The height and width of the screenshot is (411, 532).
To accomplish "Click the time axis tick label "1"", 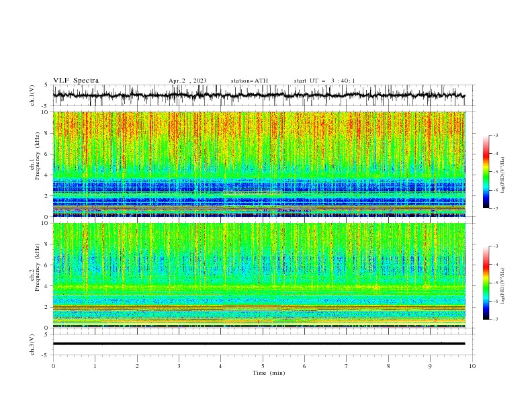I will pos(95,366).
